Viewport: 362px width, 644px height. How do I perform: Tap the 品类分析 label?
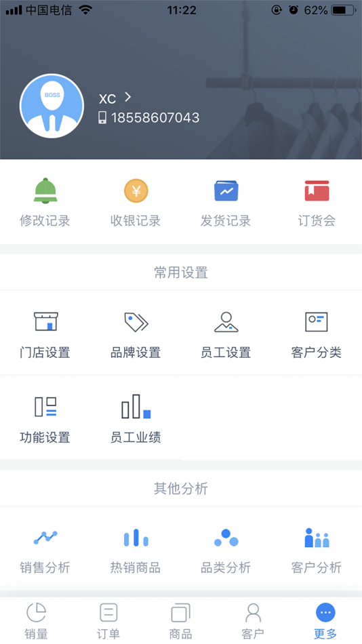(226, 567)
